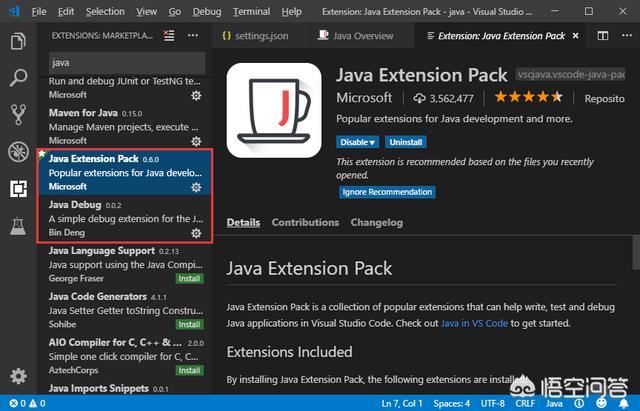This screenshot has width=640, height=411.
Task: Open the Selection menu
Action: tap(105, 11)
